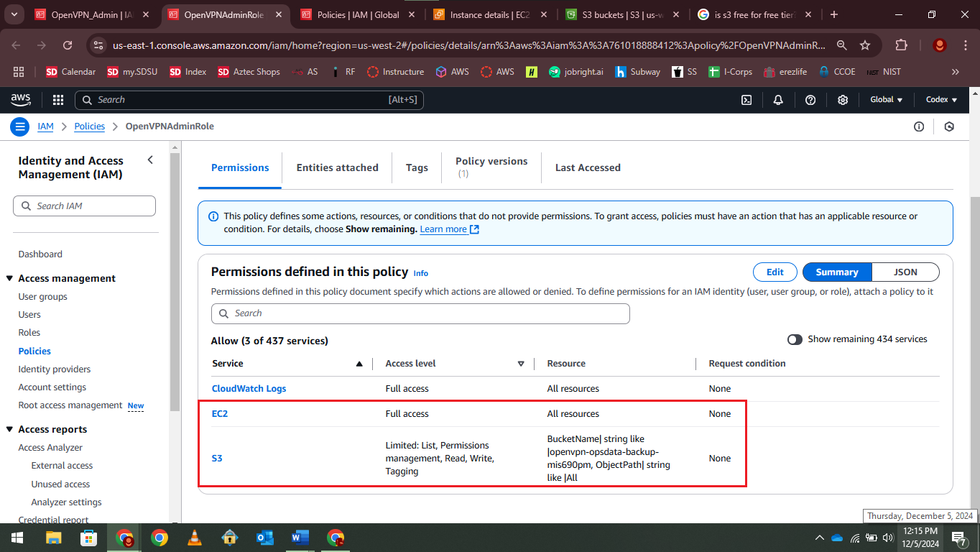
Task: Open the CloudWatch Logs service link
Action: [249, 389]
